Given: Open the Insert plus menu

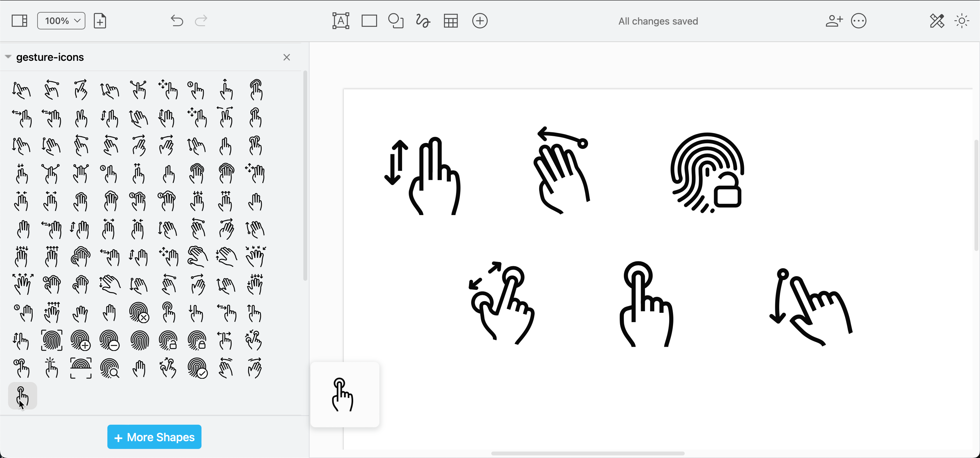Looking at the screenshot, I should 480,21.
